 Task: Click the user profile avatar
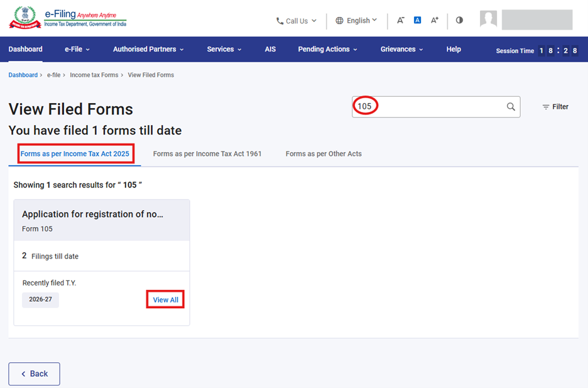[488, 19]
